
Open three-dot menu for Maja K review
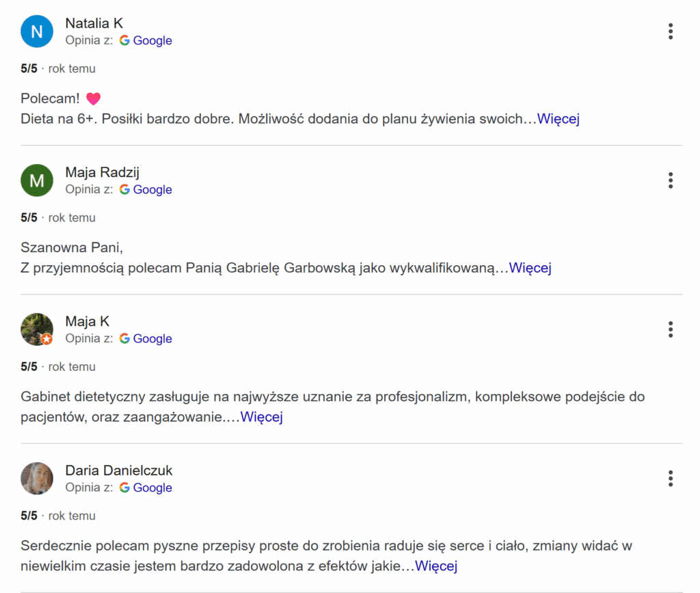click(671, 329)
